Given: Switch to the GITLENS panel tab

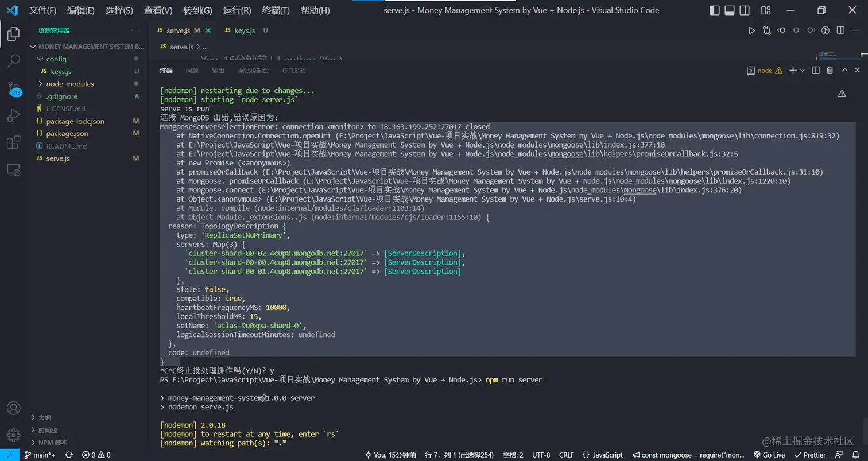Looking at the screenshot, I should point(294,71).
